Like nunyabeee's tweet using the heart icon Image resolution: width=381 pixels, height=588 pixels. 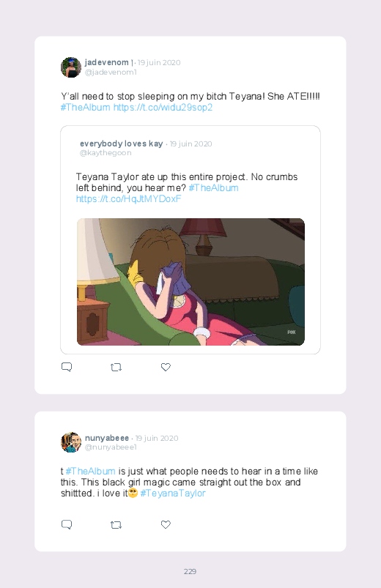(x=166, y=524)
